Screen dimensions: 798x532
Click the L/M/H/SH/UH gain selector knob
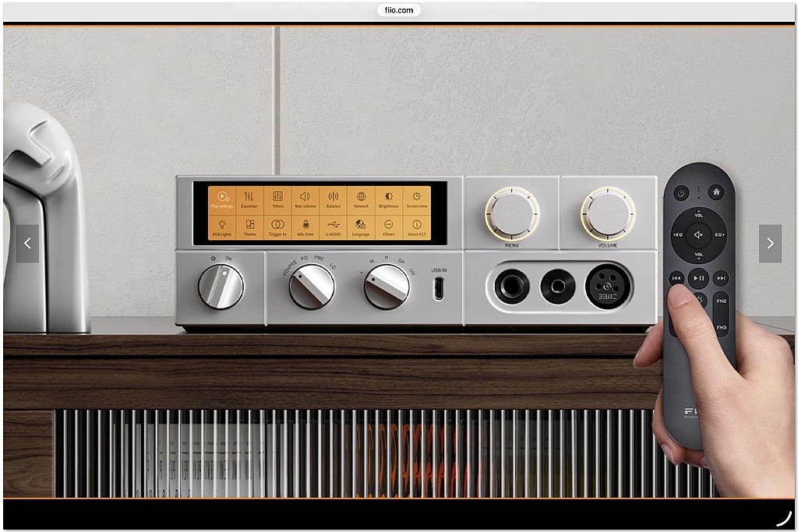[387, 287]
